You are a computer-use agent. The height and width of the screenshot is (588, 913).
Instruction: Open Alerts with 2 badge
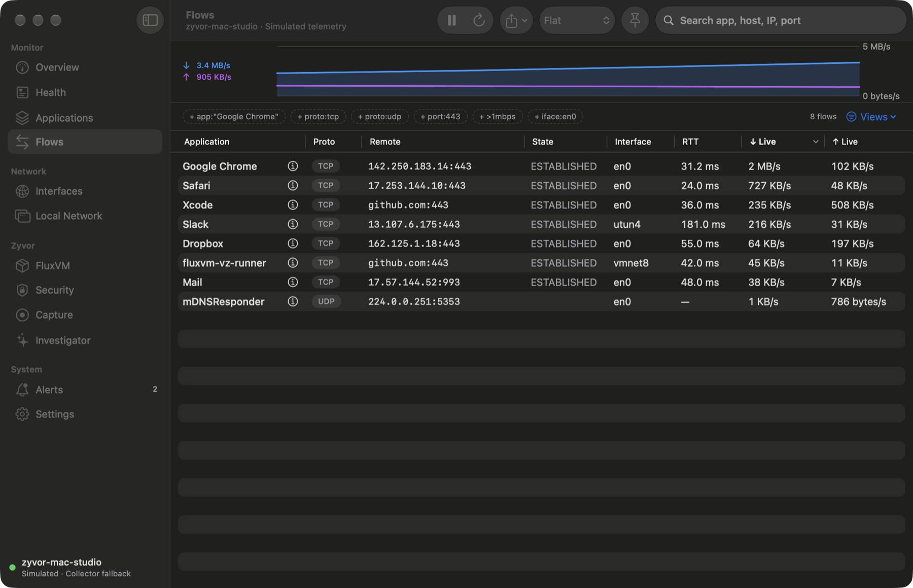[85, 390]
